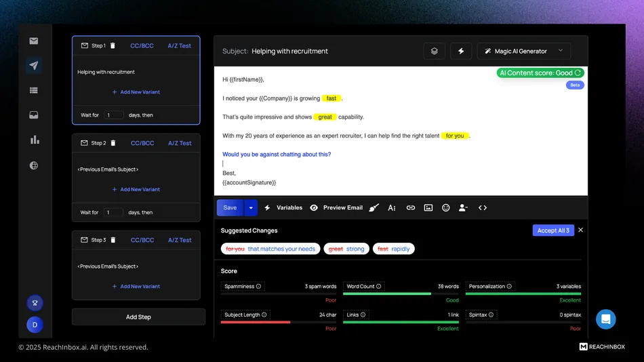
Task: Open the D profile avatar
Action: click(35, 325)
